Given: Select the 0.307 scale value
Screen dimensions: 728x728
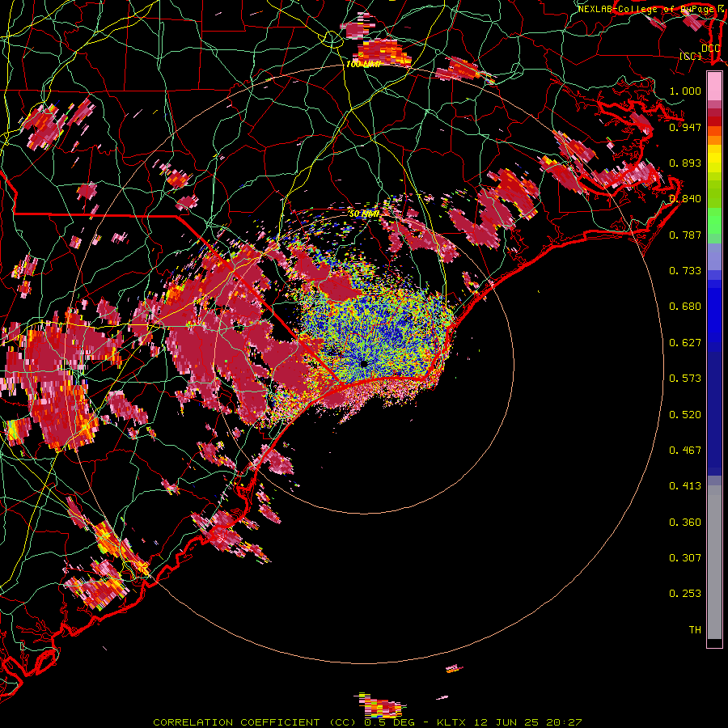Looking at the screenshot, I should point(685,558).
